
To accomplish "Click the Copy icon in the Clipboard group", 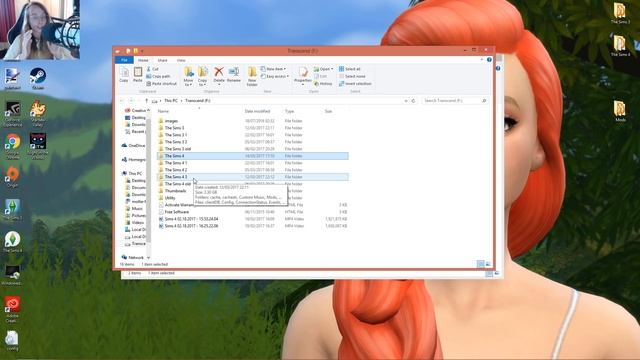I will 124,72.
